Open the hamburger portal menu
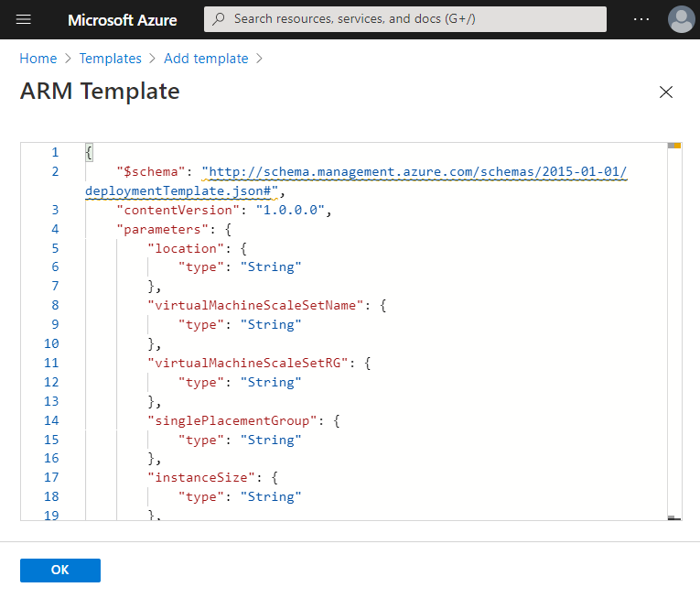The image size is (700, 598). click(x=24, y=19)
